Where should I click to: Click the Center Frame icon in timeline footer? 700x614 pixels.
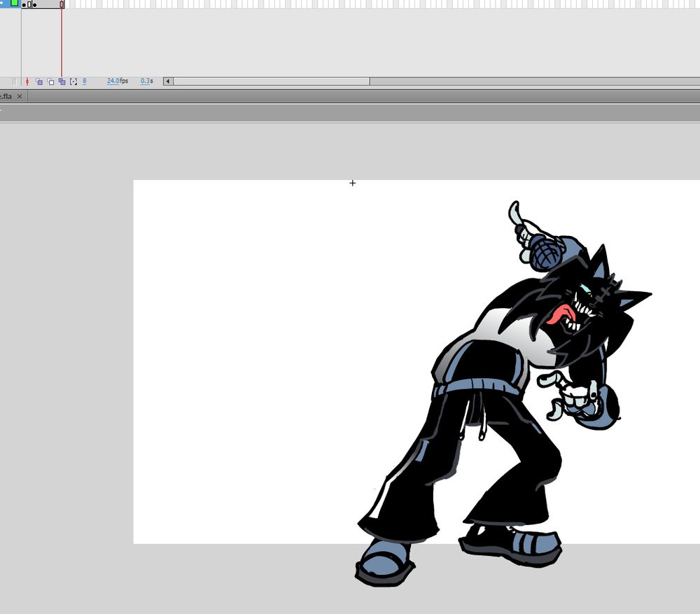point(27,81)
